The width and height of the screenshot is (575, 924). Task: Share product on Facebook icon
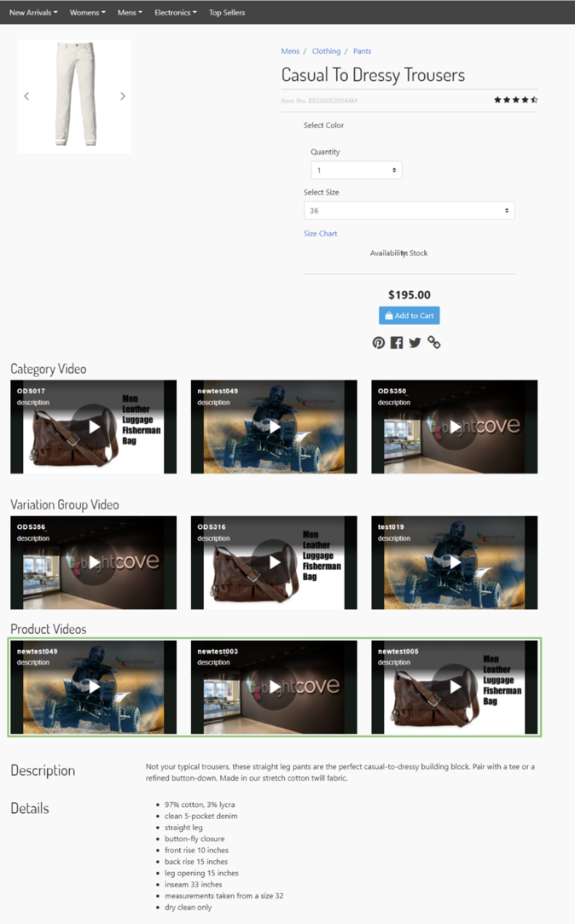pos(397,342)
